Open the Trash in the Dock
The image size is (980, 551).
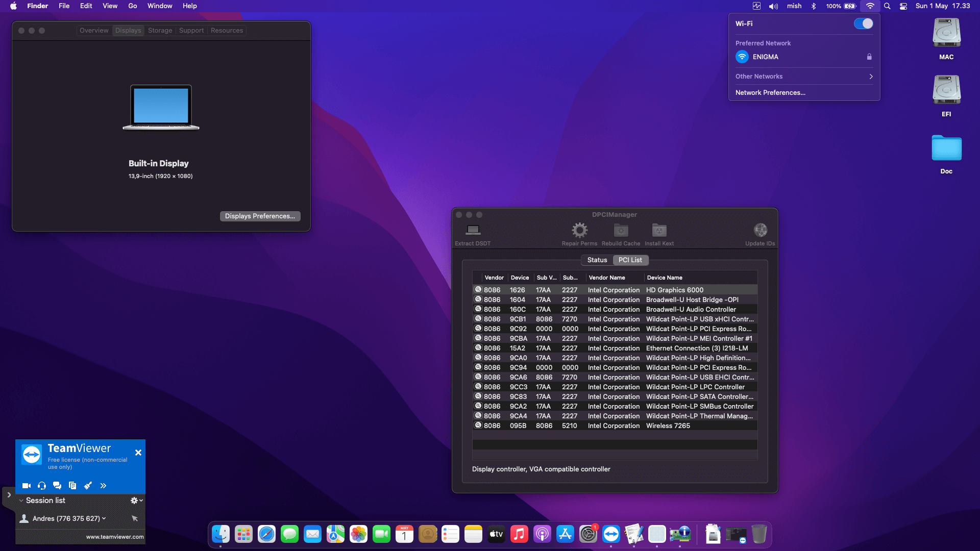point(759,534)
